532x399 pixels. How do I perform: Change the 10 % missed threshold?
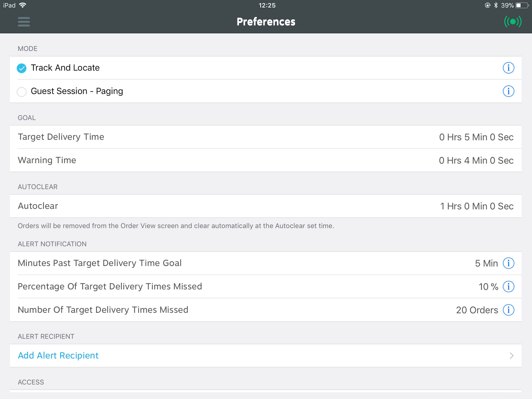pos(488,287)
